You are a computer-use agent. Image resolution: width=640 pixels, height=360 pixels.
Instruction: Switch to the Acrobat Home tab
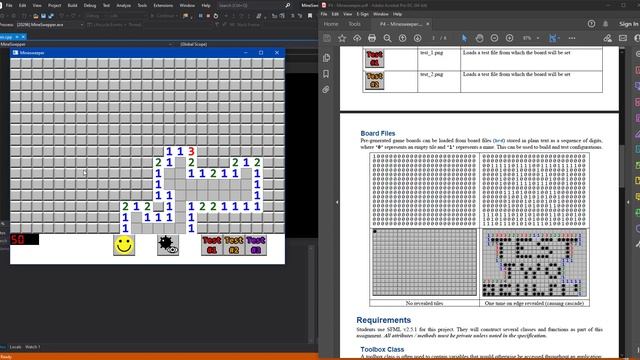coord(331,24)
